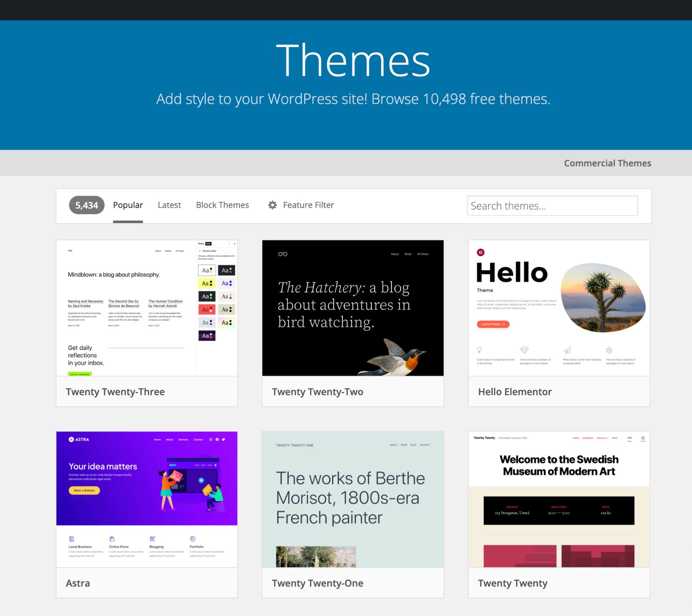Open the Twenty Twenty-Two theme thumbnail

353,308
